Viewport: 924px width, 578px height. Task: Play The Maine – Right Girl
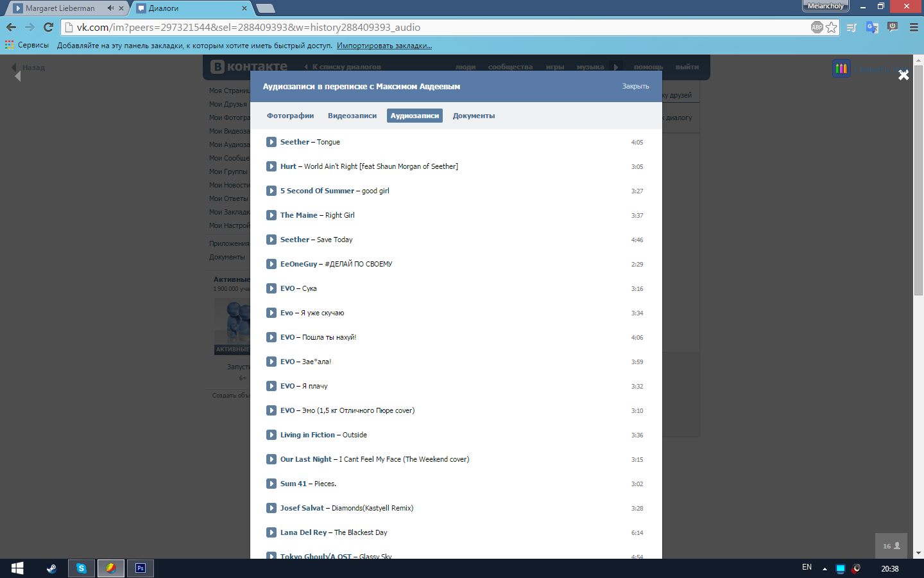(271, 215)
